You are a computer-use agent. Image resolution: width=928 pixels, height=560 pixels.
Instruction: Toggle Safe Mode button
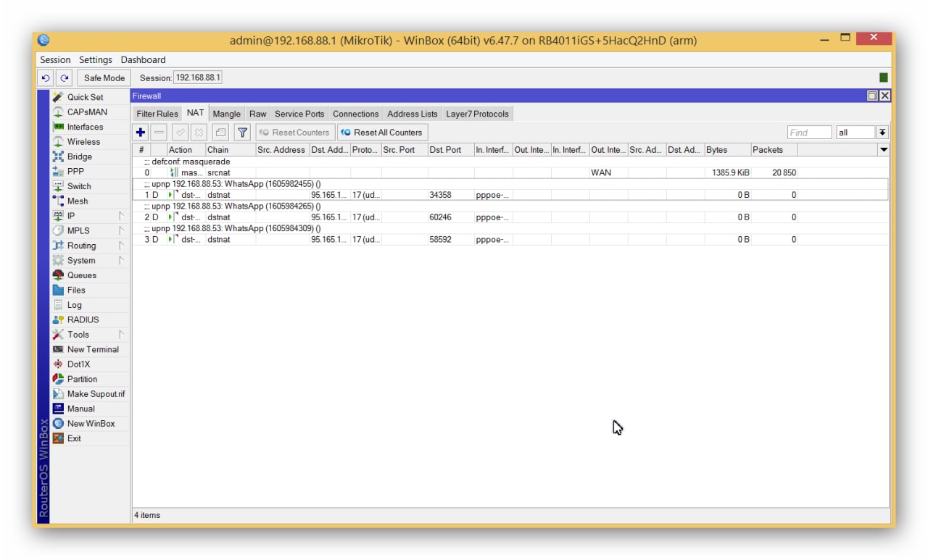pos(104,78)
